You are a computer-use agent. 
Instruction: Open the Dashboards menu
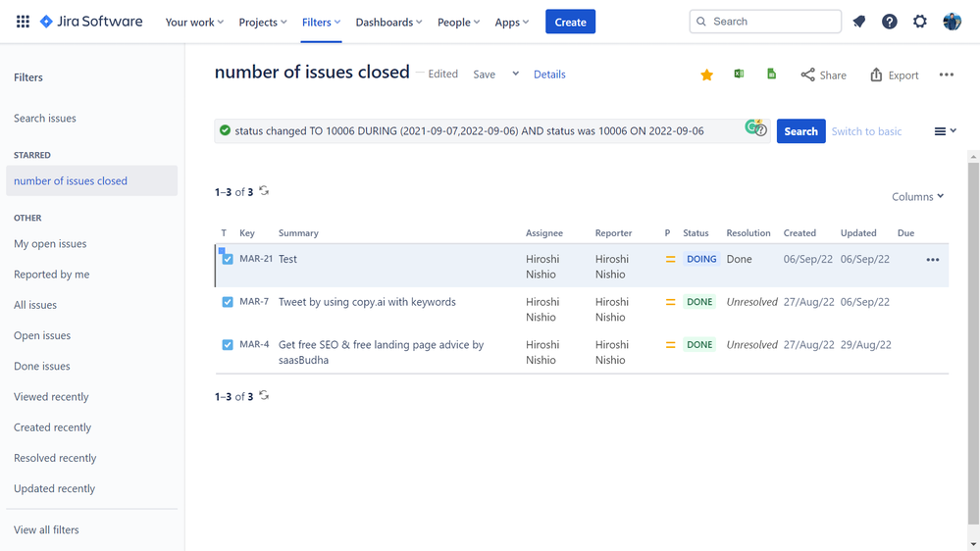tap(388, 22)
